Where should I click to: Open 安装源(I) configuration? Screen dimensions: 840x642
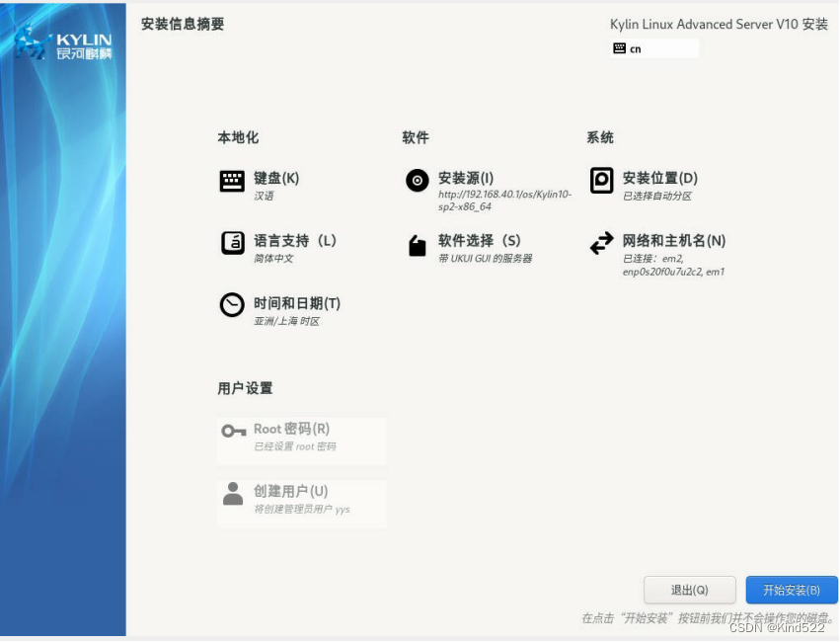(x=489, y=191)
